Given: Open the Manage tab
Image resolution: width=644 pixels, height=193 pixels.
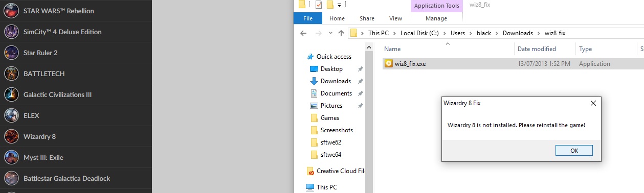Looking at the screenshot, I should click(x=436, y=18).
